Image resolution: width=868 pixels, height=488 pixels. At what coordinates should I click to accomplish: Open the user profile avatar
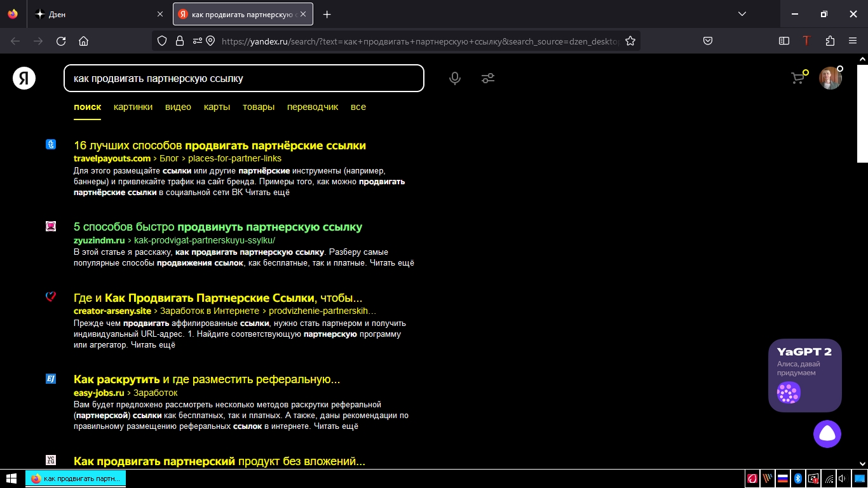point(830,78)
